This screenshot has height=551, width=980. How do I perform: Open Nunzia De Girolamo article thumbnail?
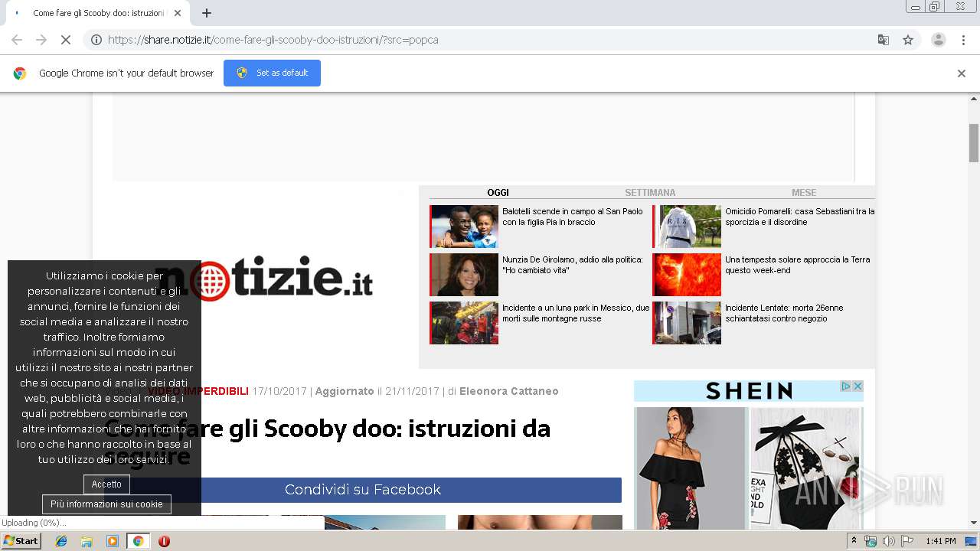[x=464, y=275]
